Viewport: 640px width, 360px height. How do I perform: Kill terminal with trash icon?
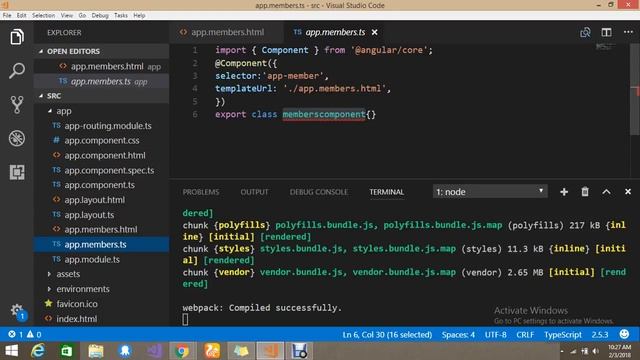tap(585, 191)
